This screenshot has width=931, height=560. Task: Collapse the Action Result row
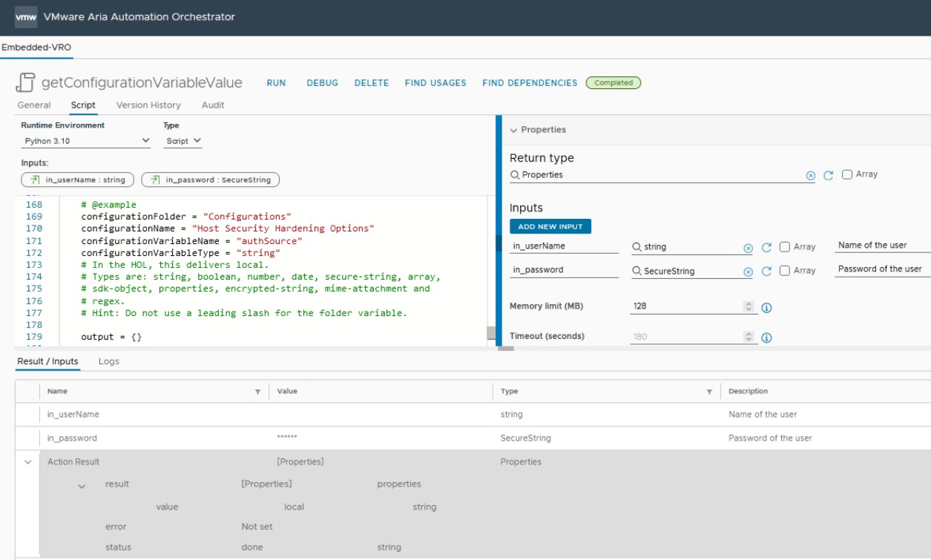(x=28, y=462)
